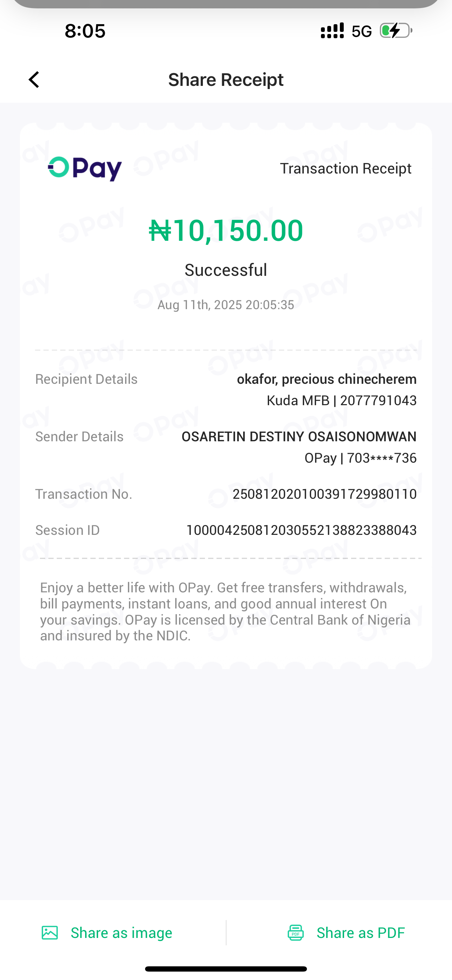
Task: Tap the Transaction No. value
Action: [x=324, y=494]
